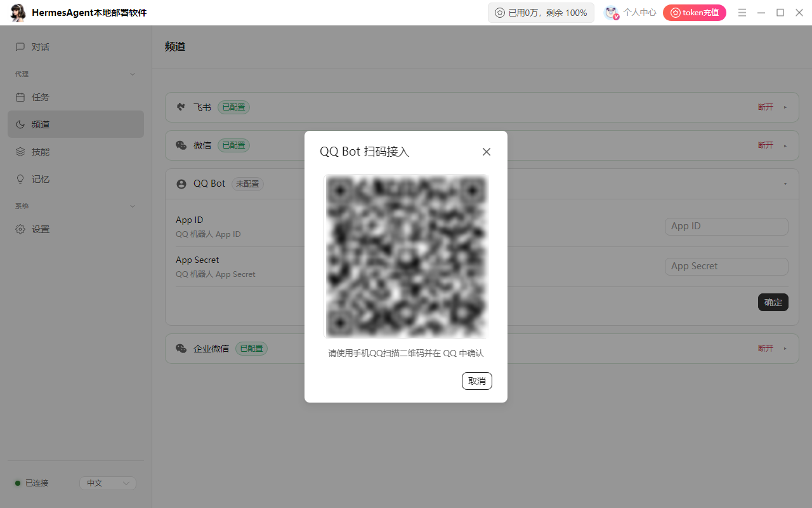Click the QQ 机器人 App Secret description
The height and width of the screenshot is (508, 812).
[216, 274]
